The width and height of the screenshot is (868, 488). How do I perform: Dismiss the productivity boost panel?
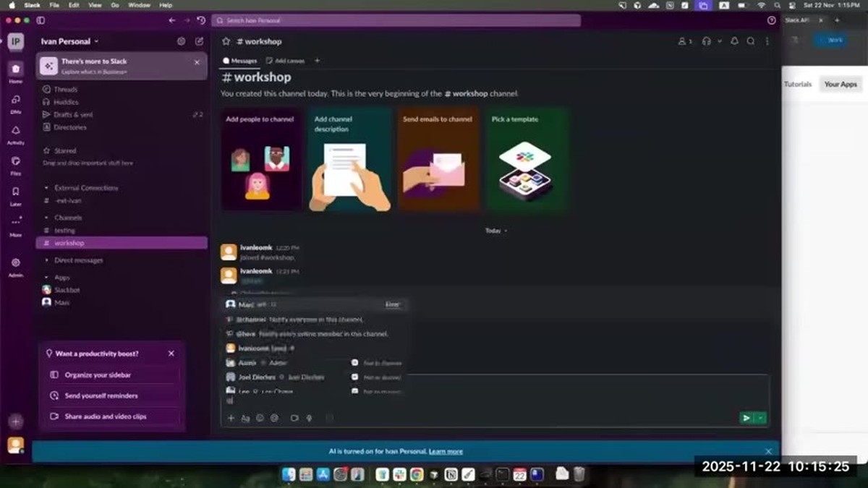[x=171, y=354]
